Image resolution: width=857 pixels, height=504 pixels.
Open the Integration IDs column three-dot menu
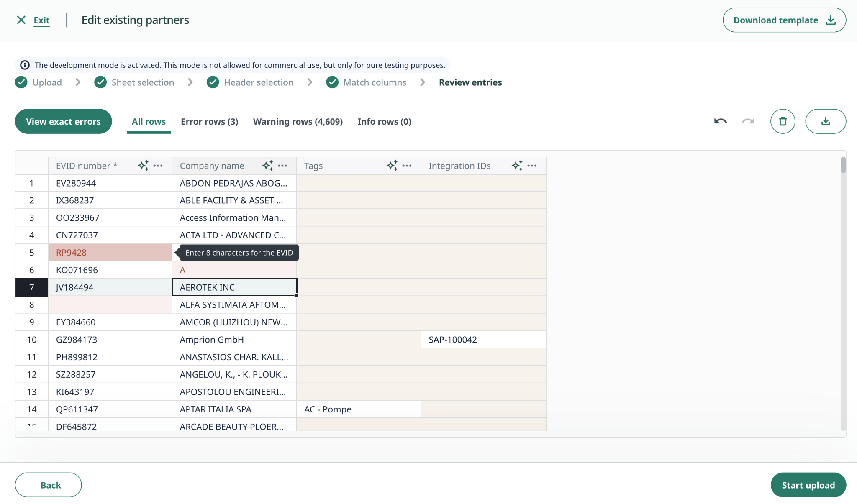(x=532, y=166)
